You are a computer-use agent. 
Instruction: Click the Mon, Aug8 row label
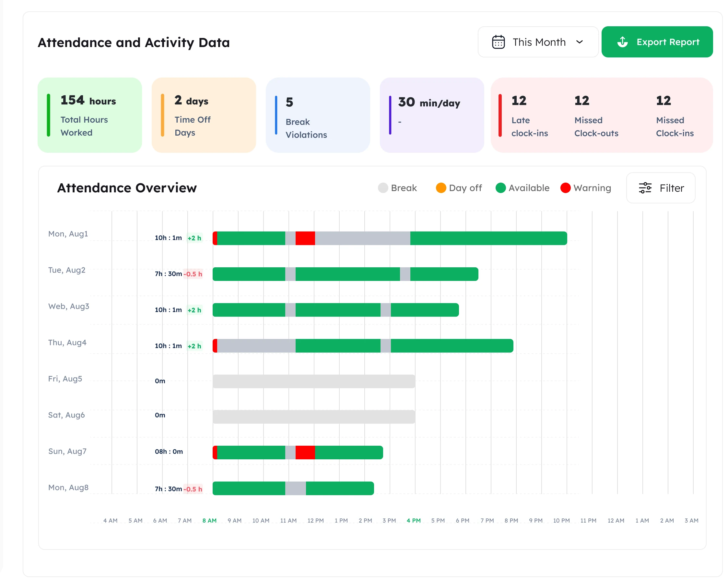[68, 487]
